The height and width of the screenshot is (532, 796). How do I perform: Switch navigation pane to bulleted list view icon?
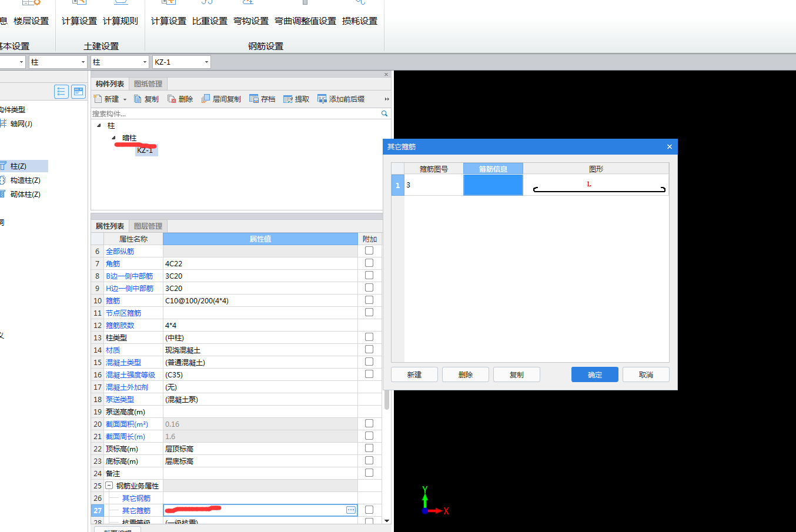(x=61, y=91)
